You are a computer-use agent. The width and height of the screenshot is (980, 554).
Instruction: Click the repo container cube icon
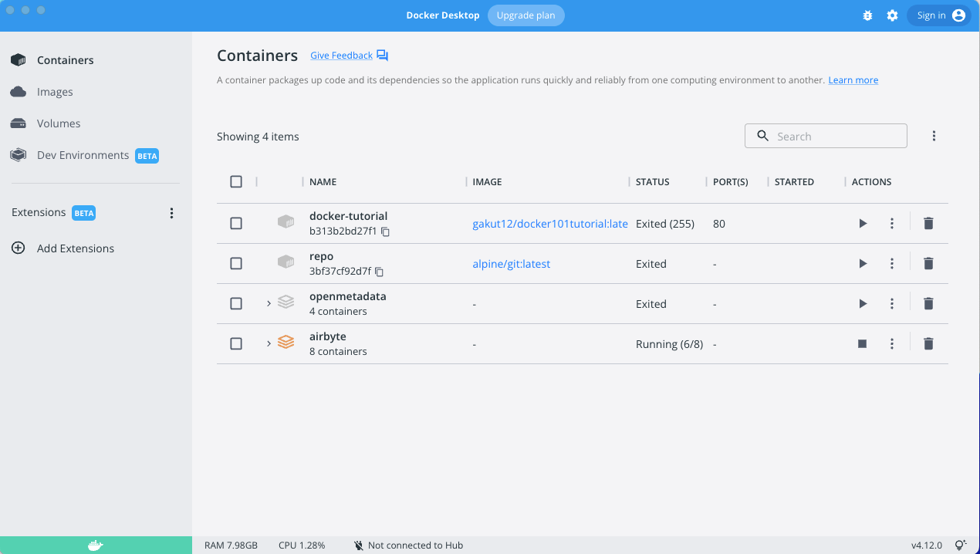(286, 262)
